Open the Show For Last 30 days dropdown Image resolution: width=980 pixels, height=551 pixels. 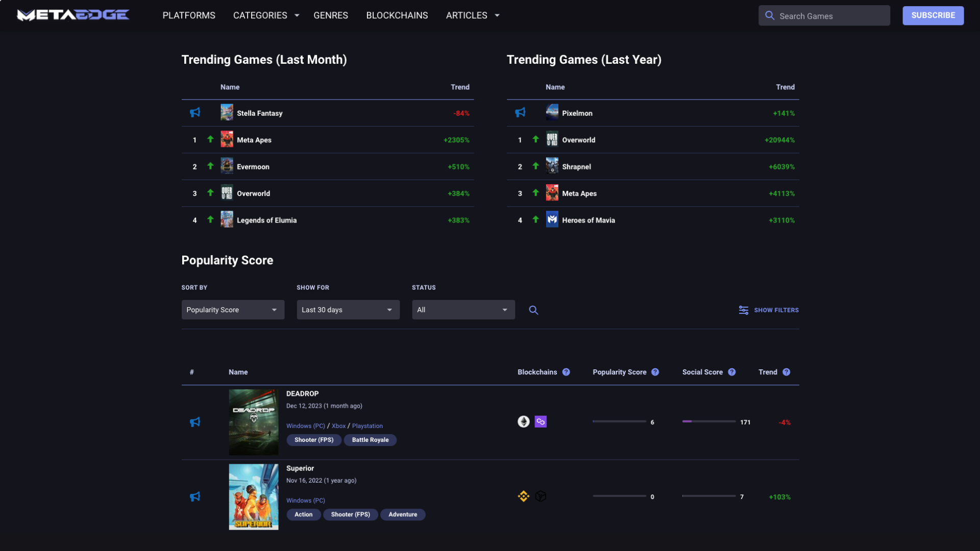pos(348,310)
